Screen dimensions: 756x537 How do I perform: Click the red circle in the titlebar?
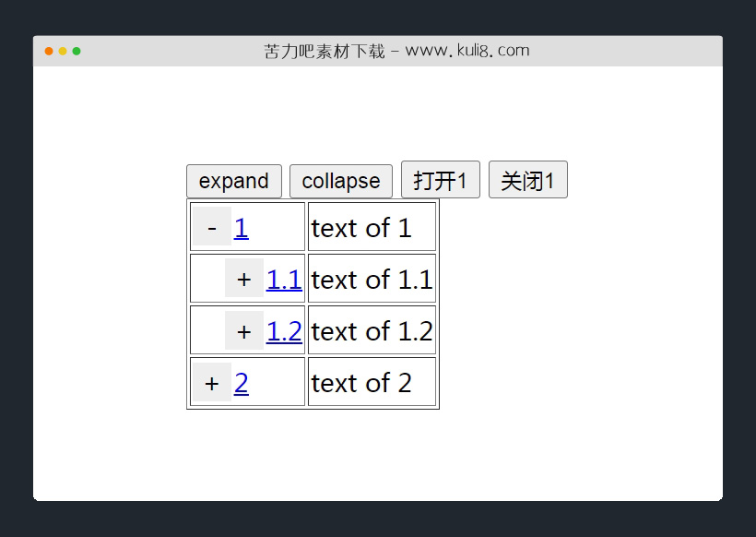tap(48, 52)
